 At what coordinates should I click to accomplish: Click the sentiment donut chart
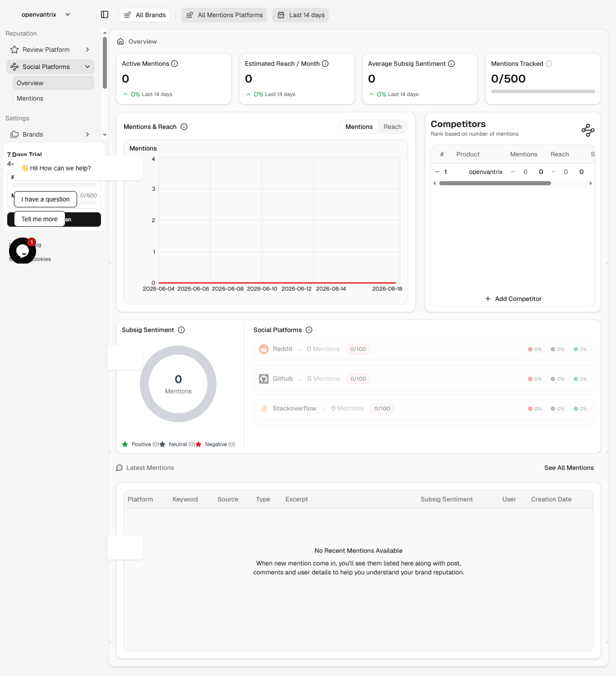pyautogui.click(x=178, y=384)
